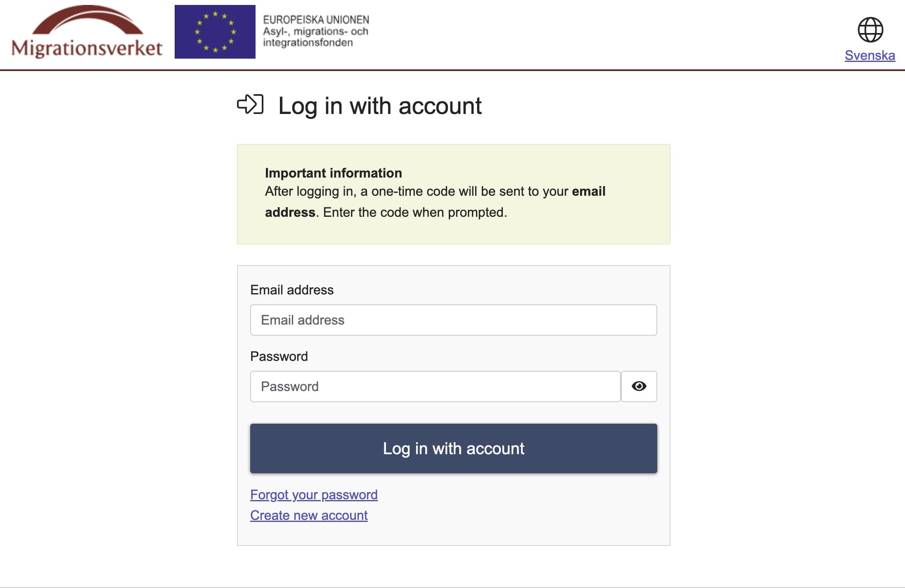
Task: Open the 'Create new account' link
Action: click(x=308, y=515)
